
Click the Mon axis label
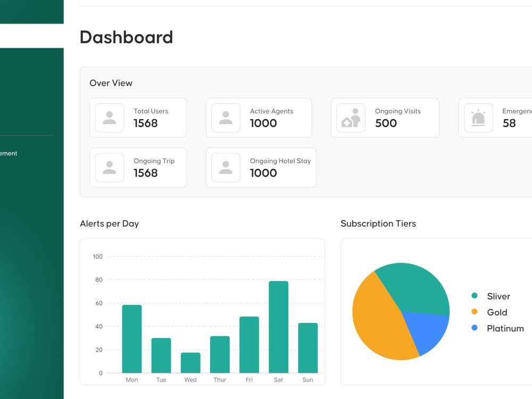[x=132, y=380]
